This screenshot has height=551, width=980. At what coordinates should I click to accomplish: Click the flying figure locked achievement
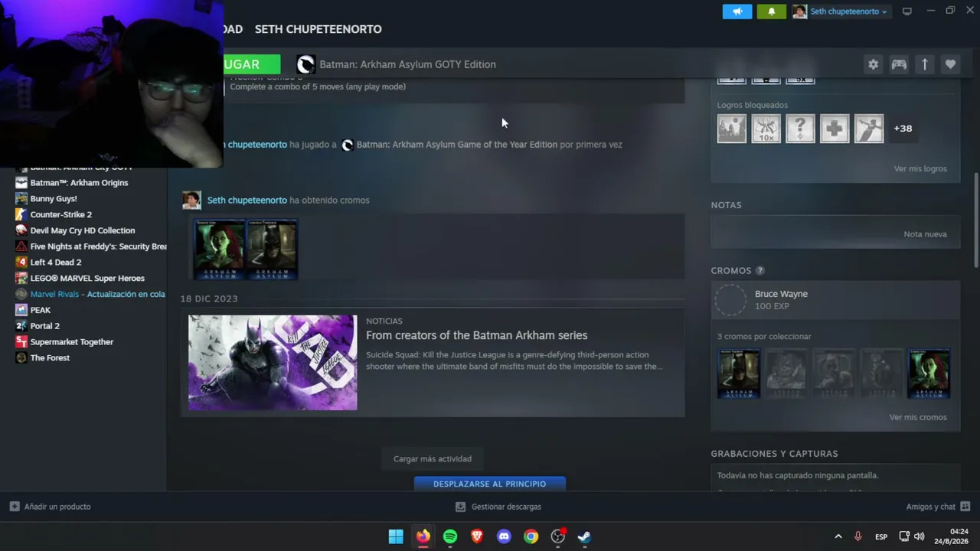pos(869,129)
